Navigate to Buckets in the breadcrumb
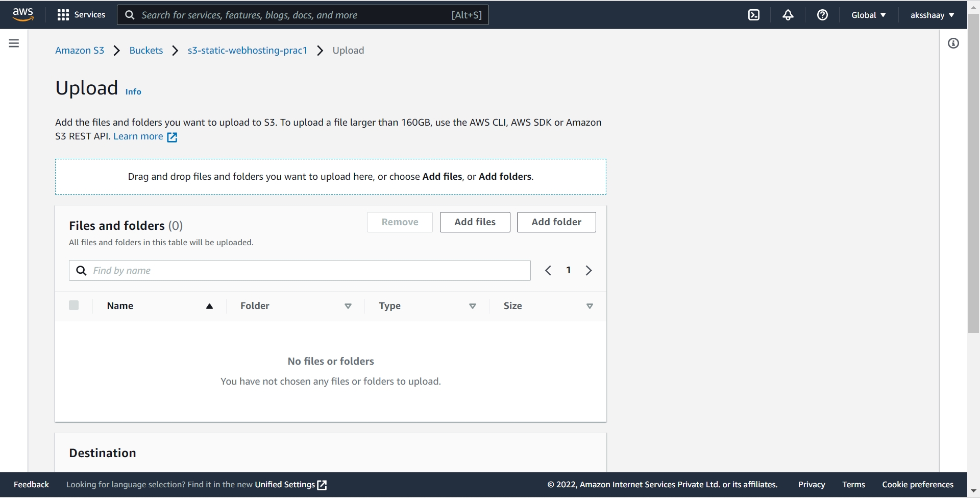This screenshot has width=980, height=498. click(x=146, y=50)
